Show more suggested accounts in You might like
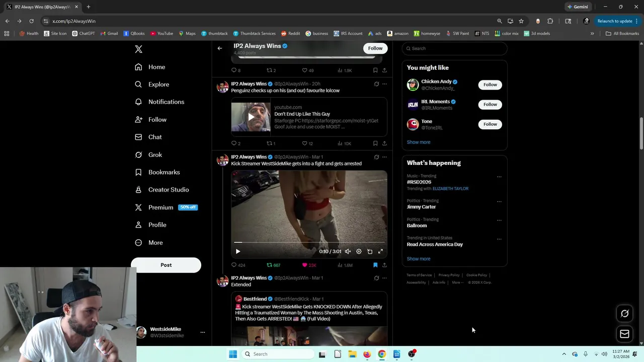Viewport: 644px width, 362px height. [x=419, y=142]
